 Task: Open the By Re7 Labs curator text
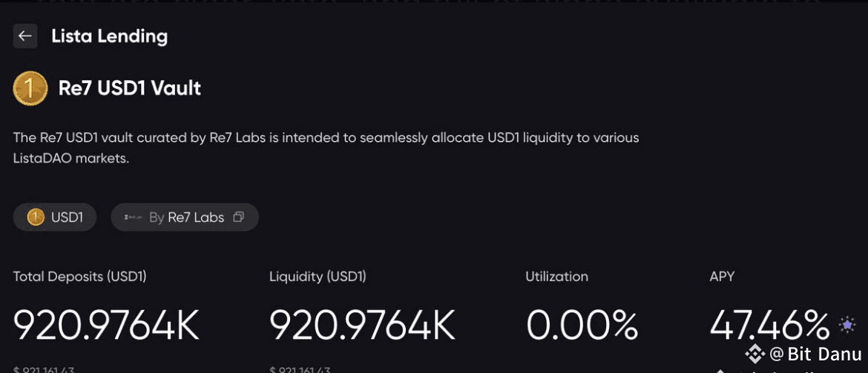(x=186, y=217)
